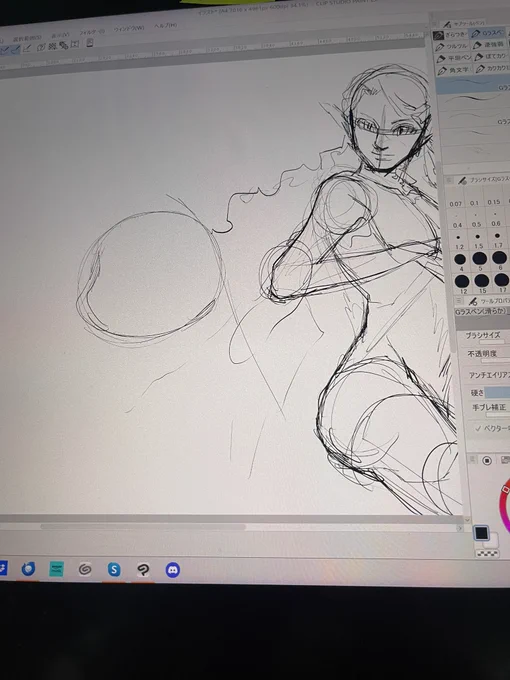Click the second highlighted snap icon
The height and width of the screenshot is (680, 510).
pyautogui.click(x=16, y=50)
